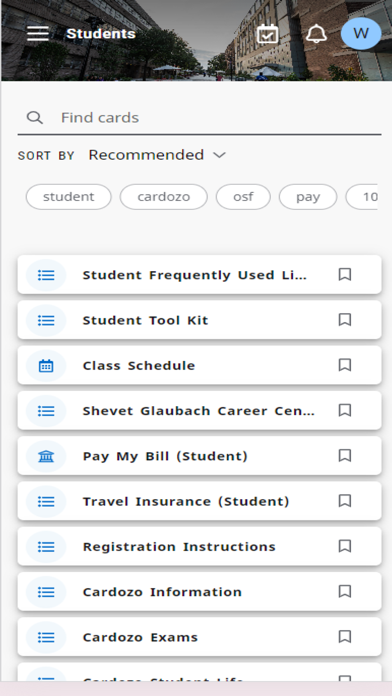
Task: Select the cardozo filter chip
Action: pos(163,197)
